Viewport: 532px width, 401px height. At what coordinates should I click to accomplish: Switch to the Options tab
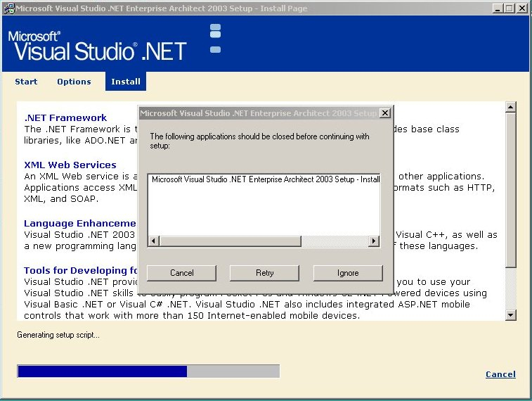[74, 82]
